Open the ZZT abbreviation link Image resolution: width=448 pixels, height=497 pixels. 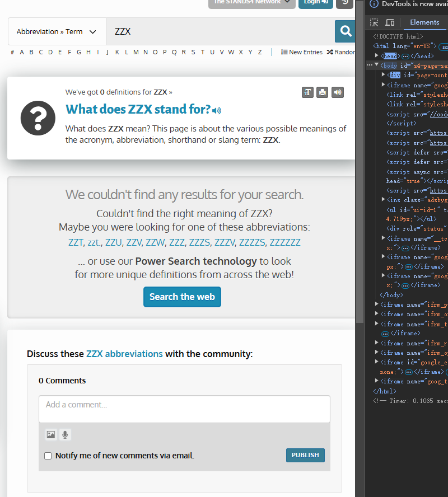click(x=76, y=242)
